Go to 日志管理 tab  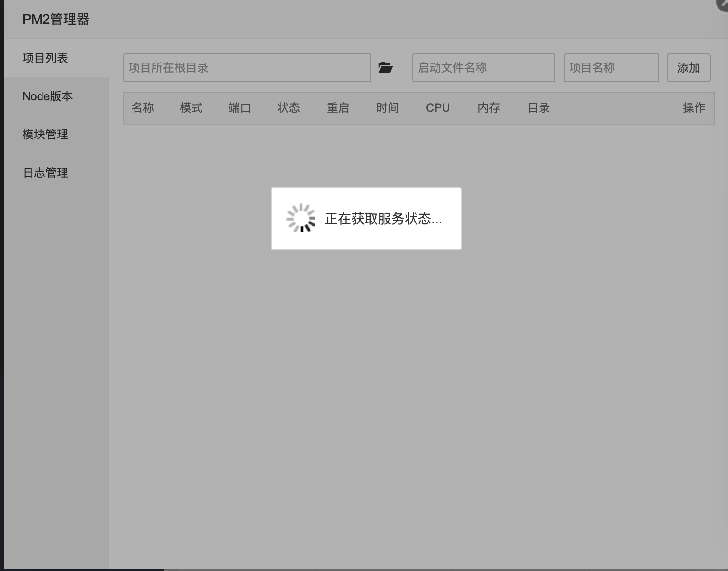[56, 173]
